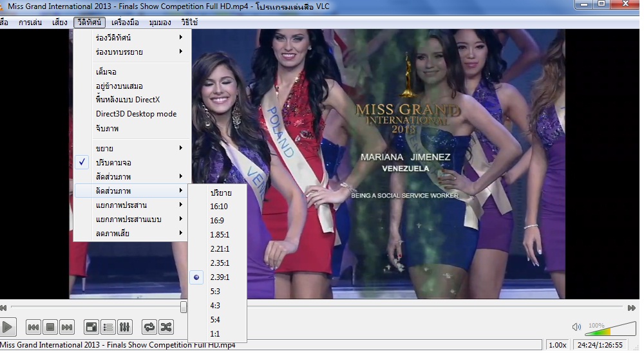Open the เครื่องมือ (Tools) menu
The width and height of the screenshot is (644, 354).
click(126, 22)
